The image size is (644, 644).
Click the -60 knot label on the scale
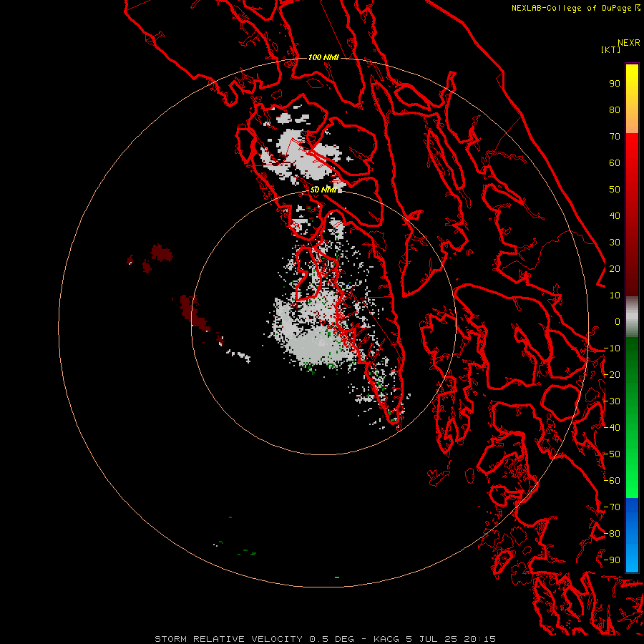pos(612,481)
